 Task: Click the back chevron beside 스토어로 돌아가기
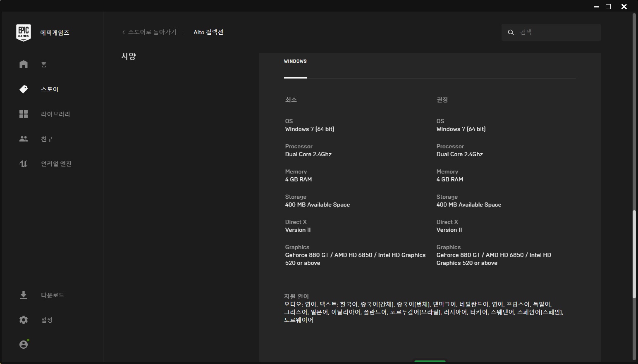[123, 32]
